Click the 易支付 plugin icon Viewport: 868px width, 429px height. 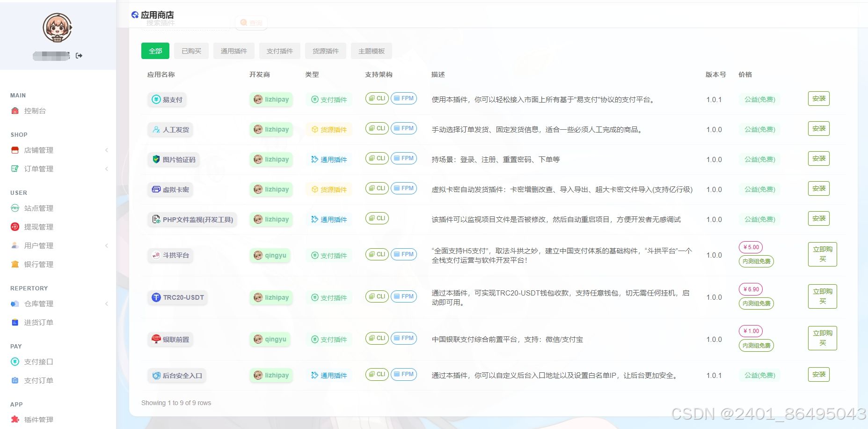(x=155, y=99)
